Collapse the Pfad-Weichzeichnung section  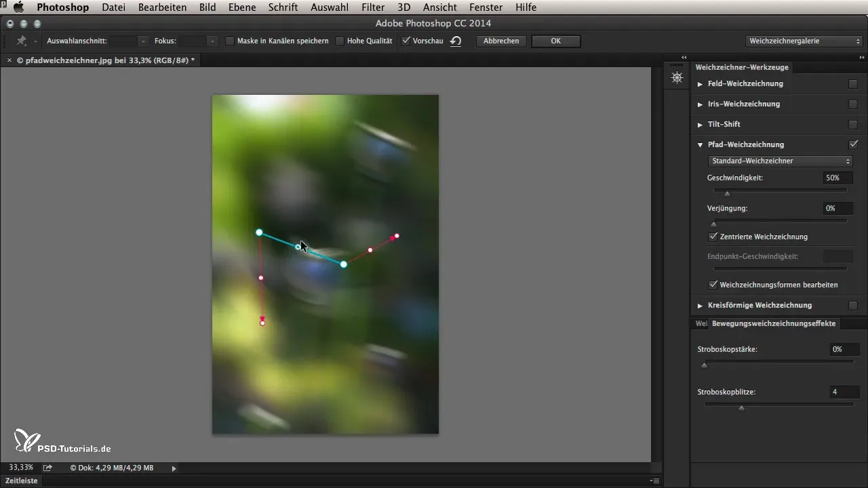point(701,145)
